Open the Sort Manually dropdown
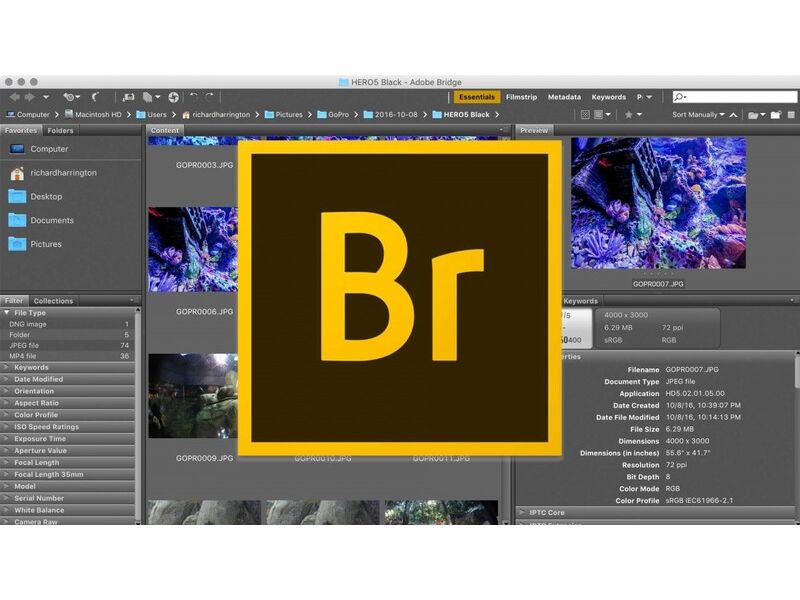 tap(698, 115)
